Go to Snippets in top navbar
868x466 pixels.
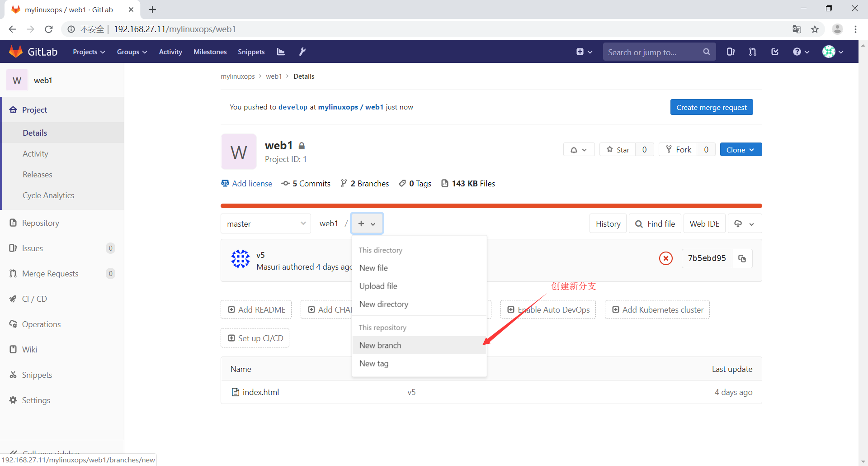point(251,52)
